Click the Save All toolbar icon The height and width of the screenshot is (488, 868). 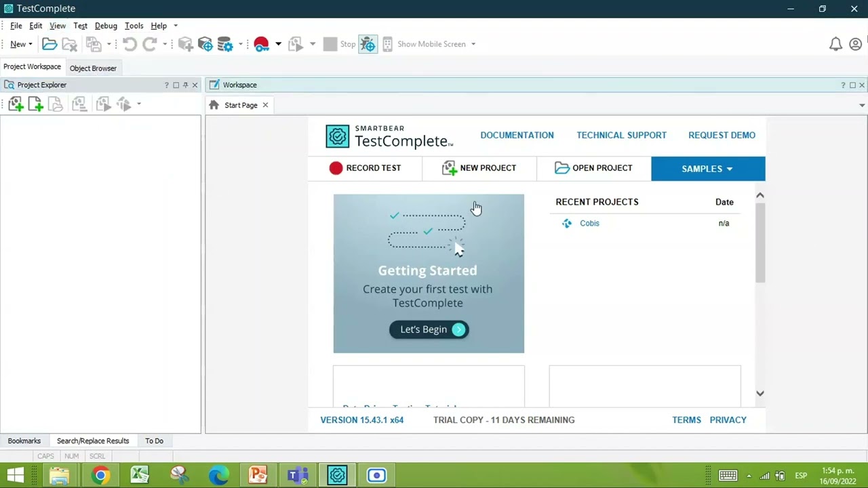coord(94,44)
